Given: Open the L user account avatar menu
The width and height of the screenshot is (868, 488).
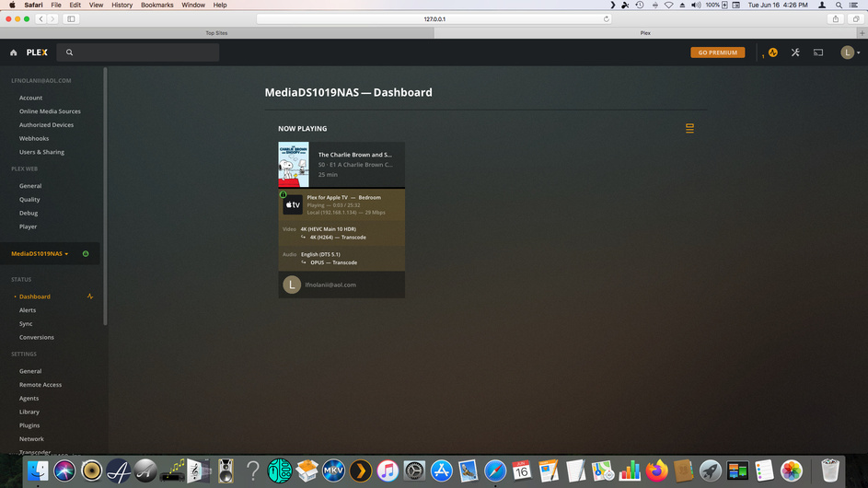Looking at the screenshot, I should [x=847, y=52].
